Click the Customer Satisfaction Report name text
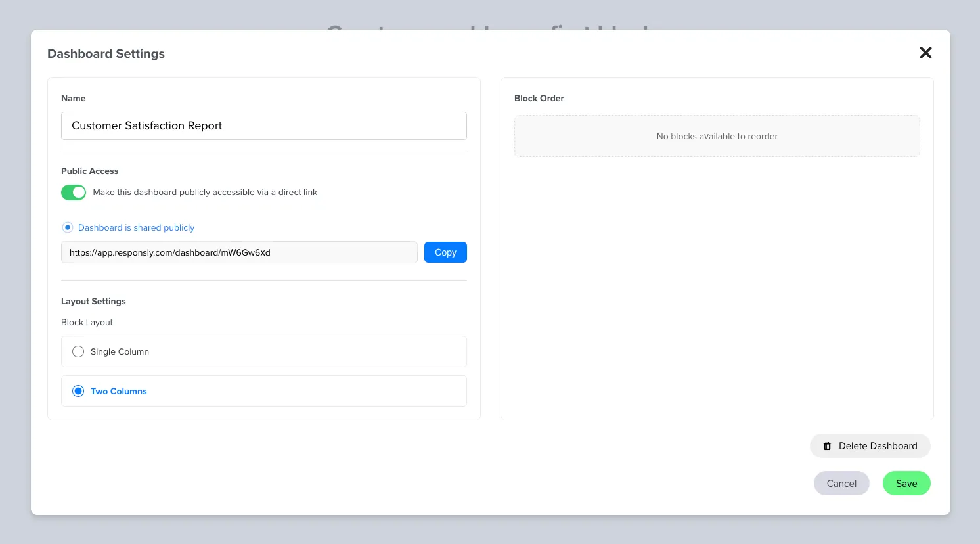Screen dimensions: 980x544 146,125
